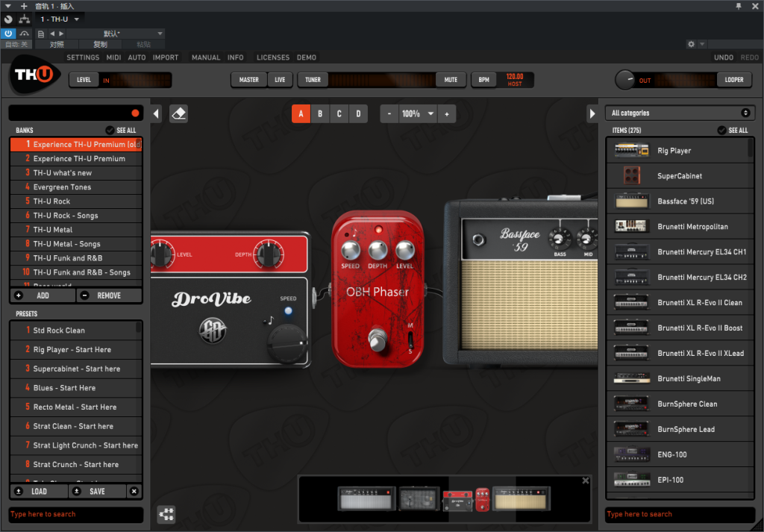Click the host preset file icon

click(x=41, y=34)
